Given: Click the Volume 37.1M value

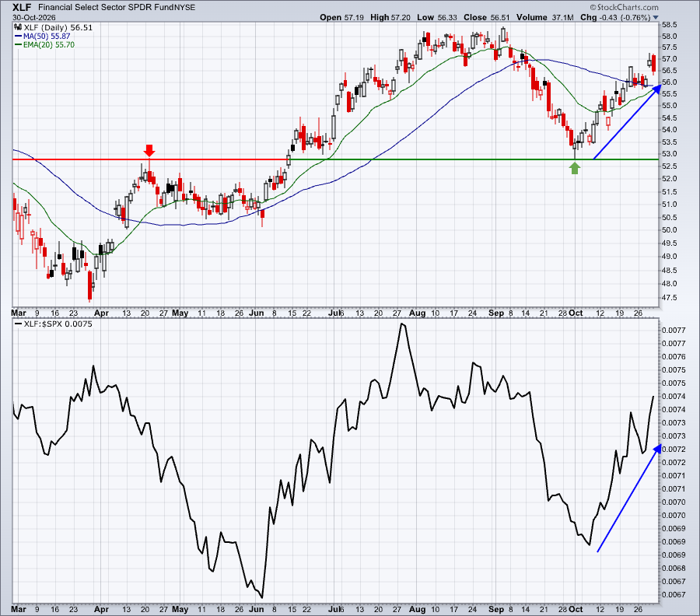Looking at the screenshot, I should click(x=545, y=17).
